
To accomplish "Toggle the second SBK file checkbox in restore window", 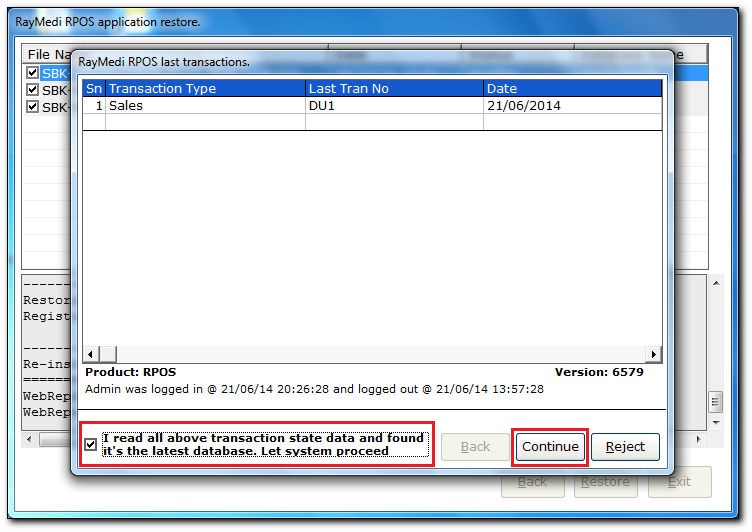I will pos(32,89).
